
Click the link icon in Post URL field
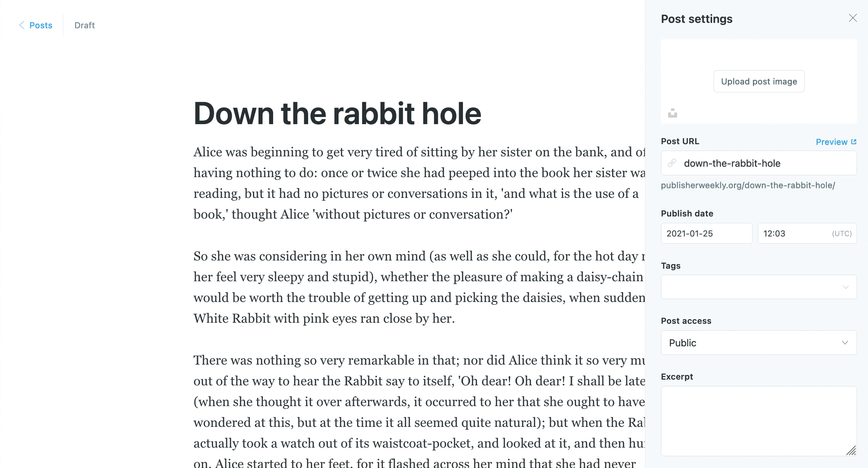click(x=672, y=163)
